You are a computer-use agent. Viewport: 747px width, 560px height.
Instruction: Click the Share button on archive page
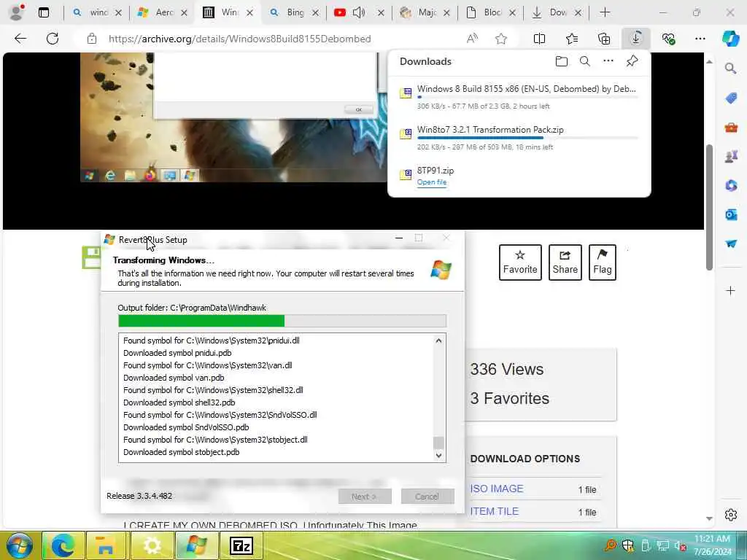565,262
